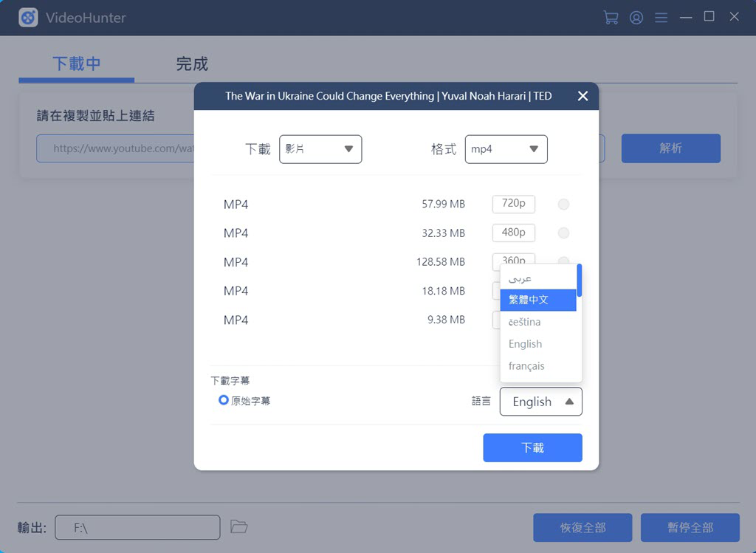Click the language list scrollbar
Screen dimensions: 756x553
(579, 280)
